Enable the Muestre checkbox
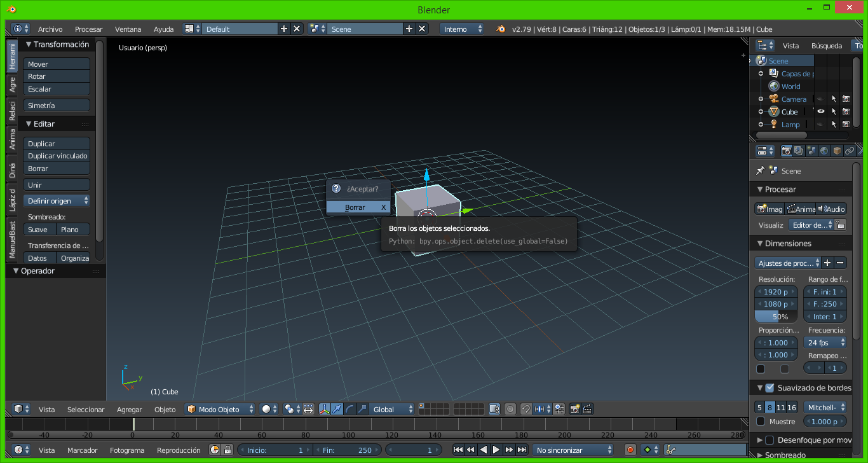This screenshot has height=463, width=868. click(x=761, y=421)
